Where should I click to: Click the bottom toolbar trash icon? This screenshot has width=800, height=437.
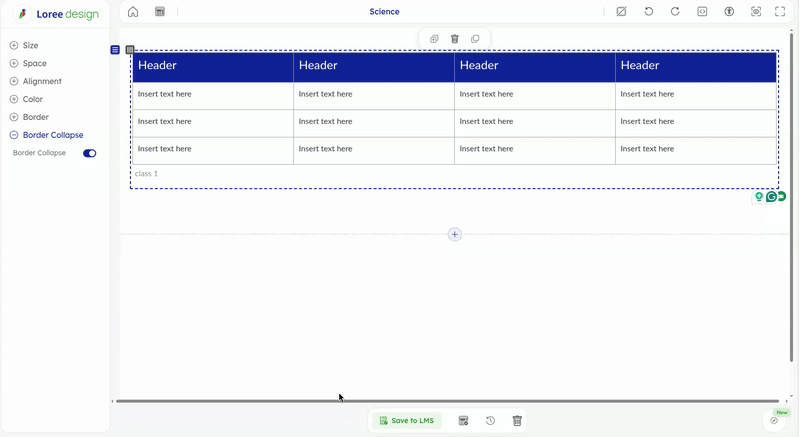click(517, 421)
